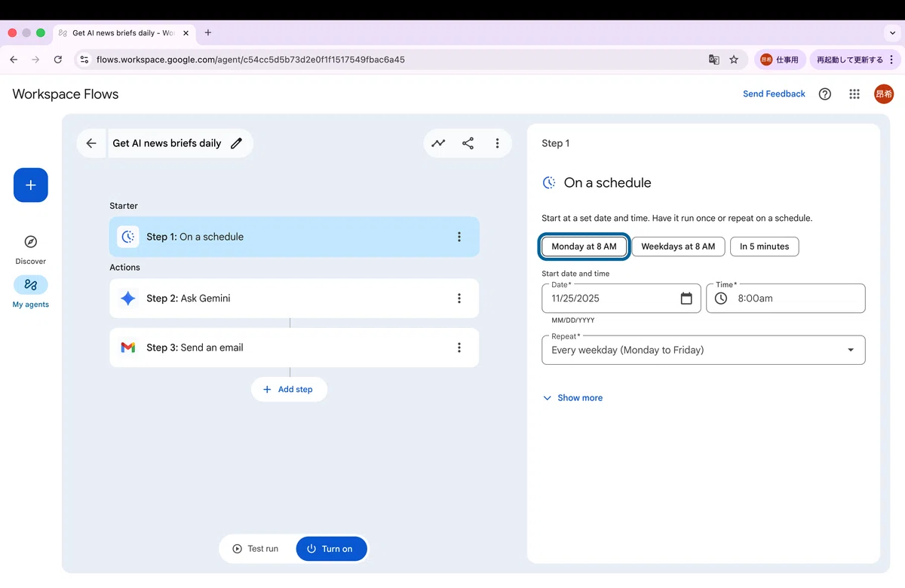The width and height of the screenshot is (905, 588).
Task: Click the browser address bar URL
Action: [250, 60]
